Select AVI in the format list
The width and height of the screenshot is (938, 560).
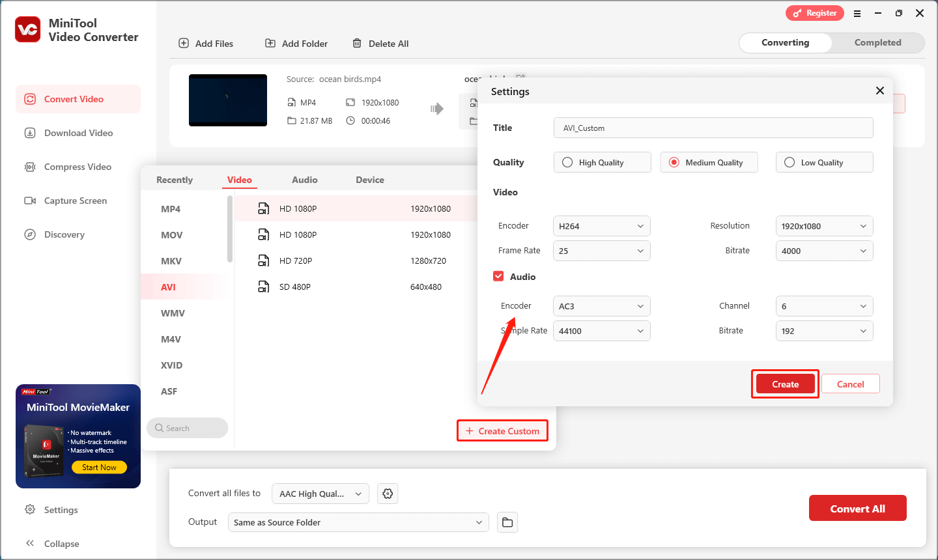(x=169, y=287)
